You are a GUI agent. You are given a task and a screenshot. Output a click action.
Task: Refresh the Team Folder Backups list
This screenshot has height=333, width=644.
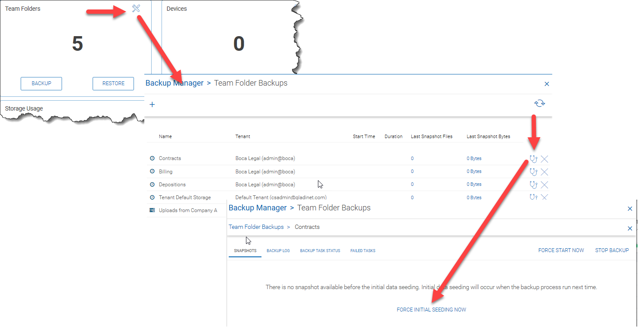coord(540,103)
